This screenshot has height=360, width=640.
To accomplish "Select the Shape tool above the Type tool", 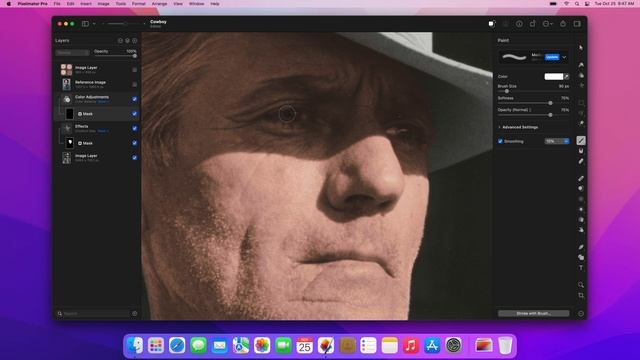I will coord(581,258).
